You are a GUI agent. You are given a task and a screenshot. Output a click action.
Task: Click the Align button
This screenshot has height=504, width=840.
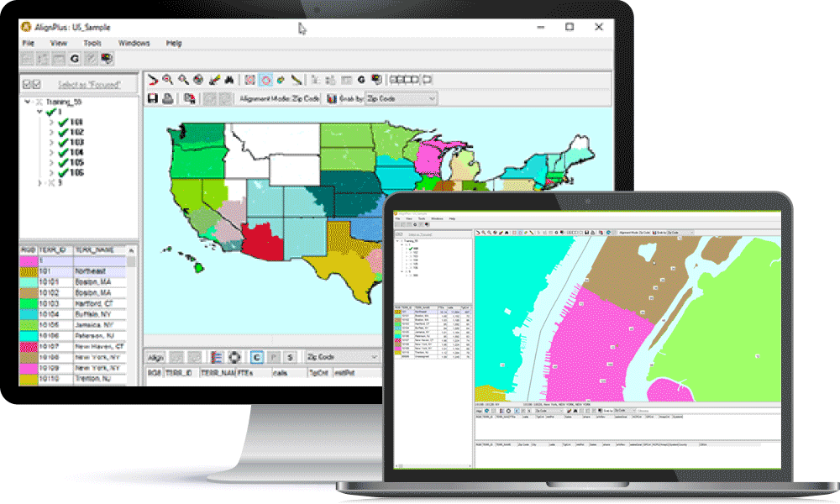155,356
